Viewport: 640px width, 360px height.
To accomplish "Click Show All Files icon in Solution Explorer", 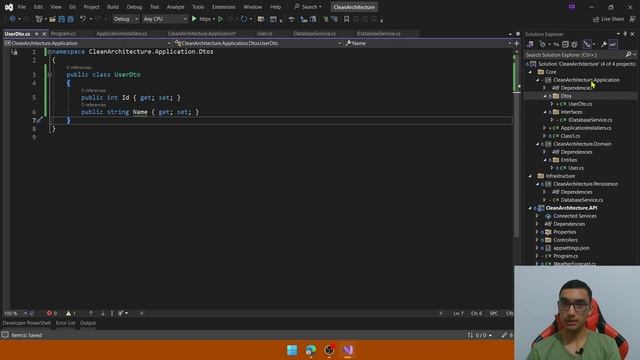I will point(574,44).
